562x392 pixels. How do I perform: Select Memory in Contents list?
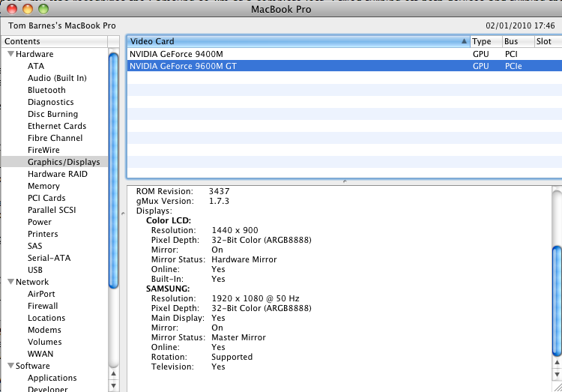coord(43,186)
